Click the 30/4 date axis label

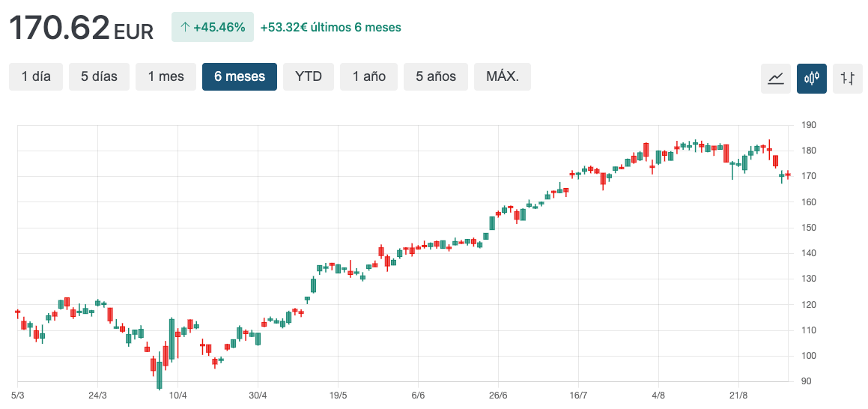[258, 396]
